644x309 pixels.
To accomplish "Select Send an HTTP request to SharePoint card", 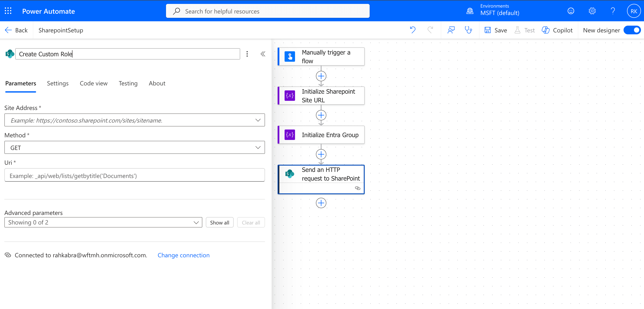I will tap(321, 179).
